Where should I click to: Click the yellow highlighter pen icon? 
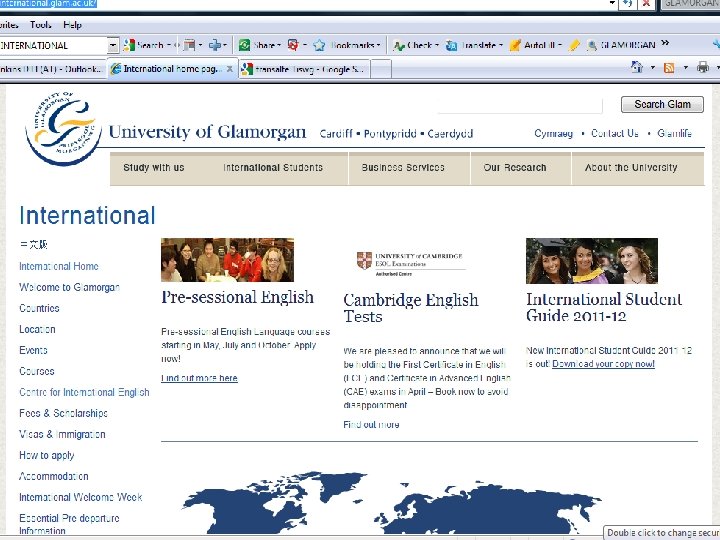574,45
